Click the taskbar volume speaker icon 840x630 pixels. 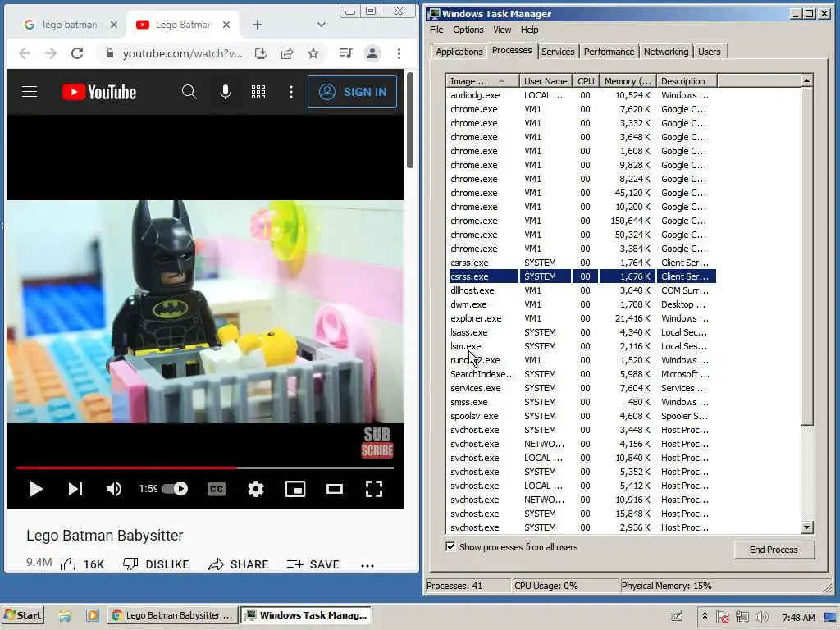click(x=760, y=617)
